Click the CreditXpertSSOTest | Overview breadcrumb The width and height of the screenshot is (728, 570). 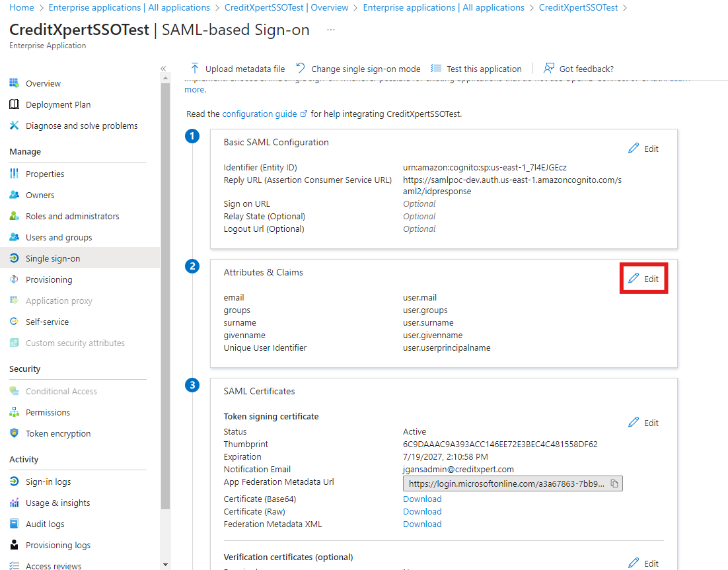click(x=286, y=7)
